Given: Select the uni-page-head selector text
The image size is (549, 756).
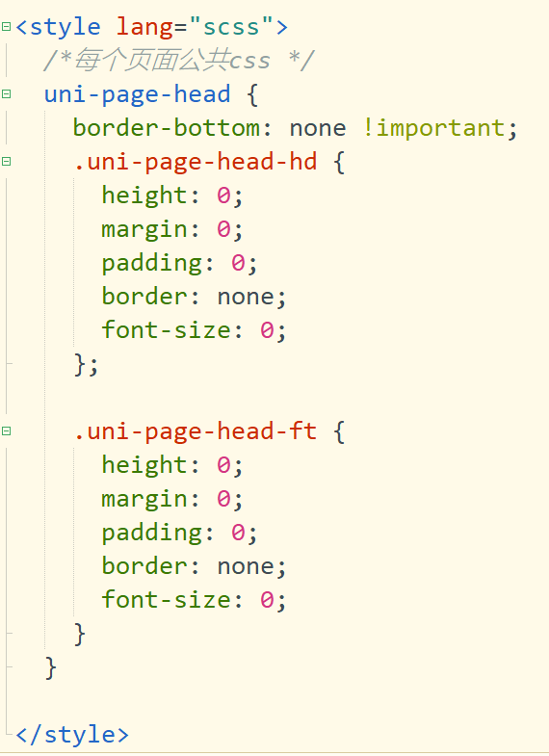Looking at the screenshot, I should [x=137, y=95].
